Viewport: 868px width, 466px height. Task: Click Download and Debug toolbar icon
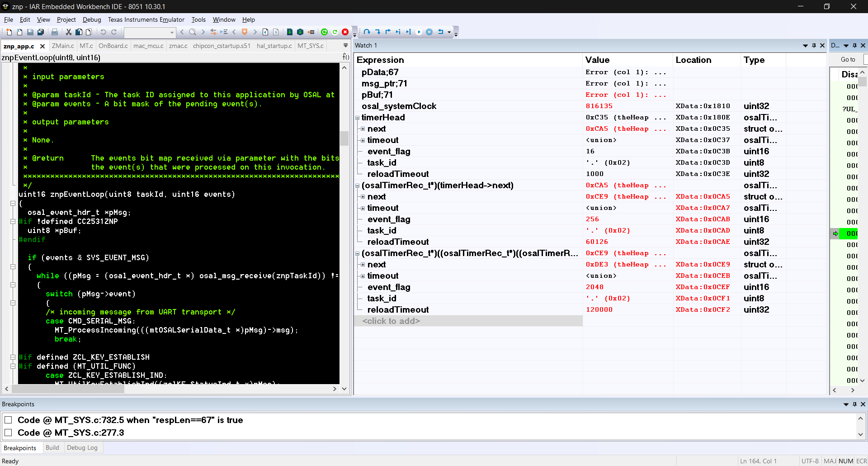(290, 32)
